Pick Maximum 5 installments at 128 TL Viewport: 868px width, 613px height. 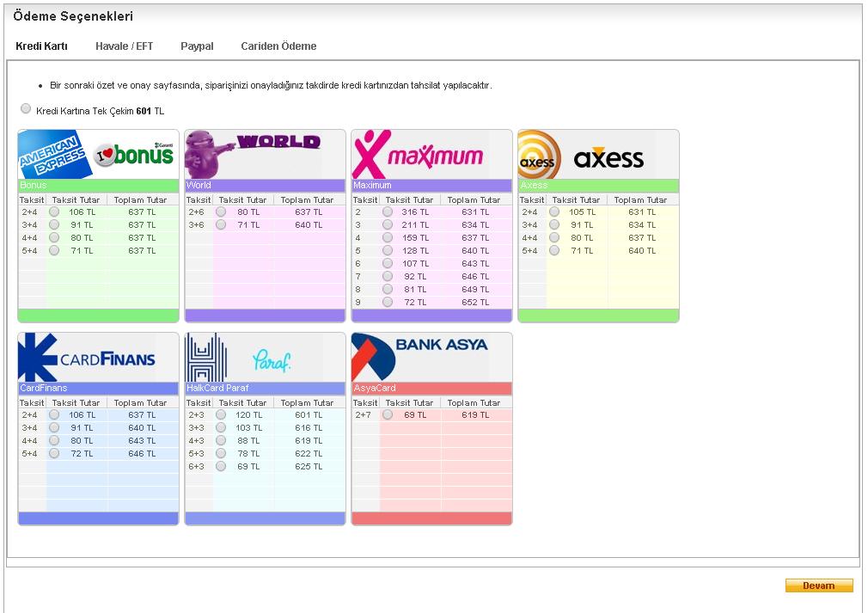click(388, 249)
